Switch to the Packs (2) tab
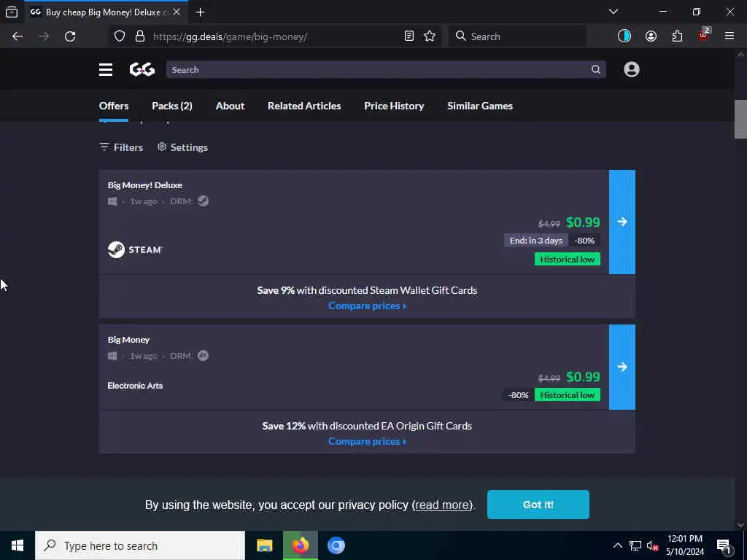 click(172, 106)
